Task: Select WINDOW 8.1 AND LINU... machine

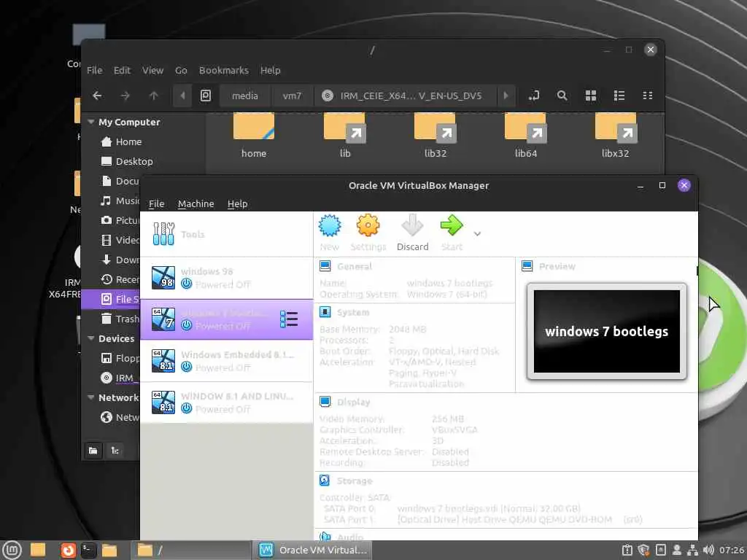Action: pyautogui.click(x=227, y=402)
